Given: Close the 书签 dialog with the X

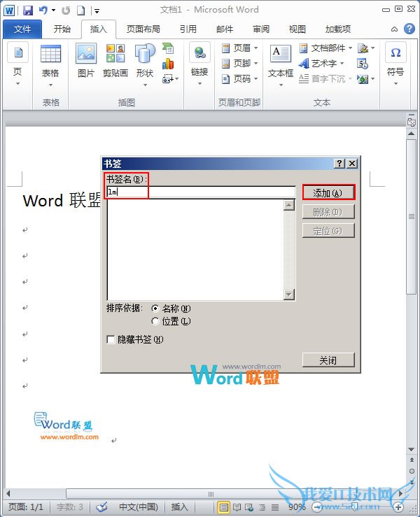Looking at the screenshot, I should coord(352,164).
